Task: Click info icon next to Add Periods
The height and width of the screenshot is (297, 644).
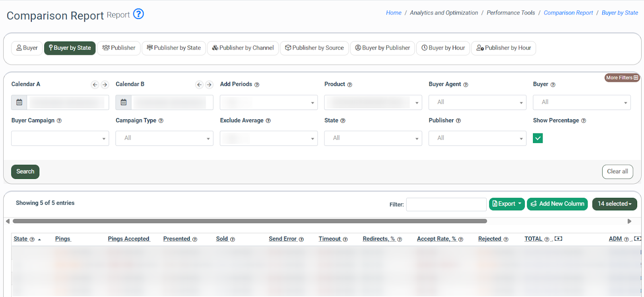Action: point(257,85)
